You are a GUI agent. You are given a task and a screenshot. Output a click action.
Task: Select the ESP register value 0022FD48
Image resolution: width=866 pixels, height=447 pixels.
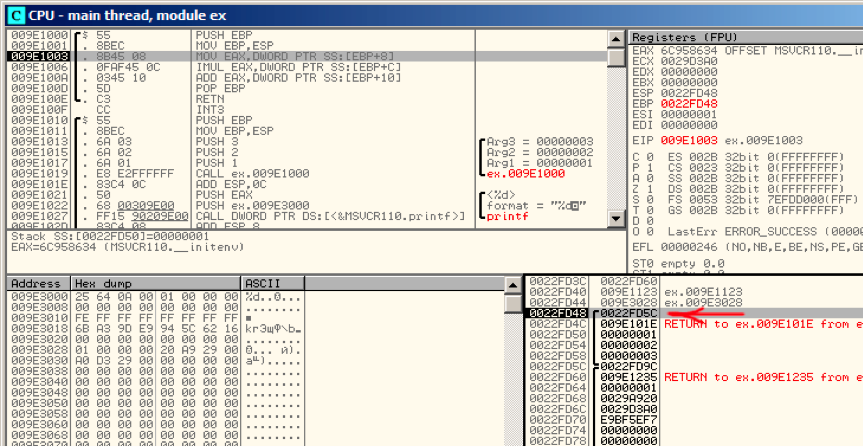click(x=689, y=93)
